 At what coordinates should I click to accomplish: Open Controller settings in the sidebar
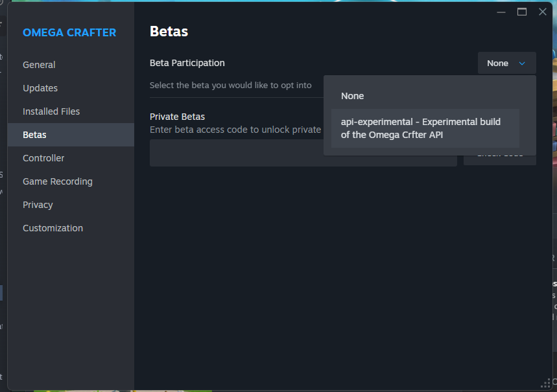click(43, 158)
